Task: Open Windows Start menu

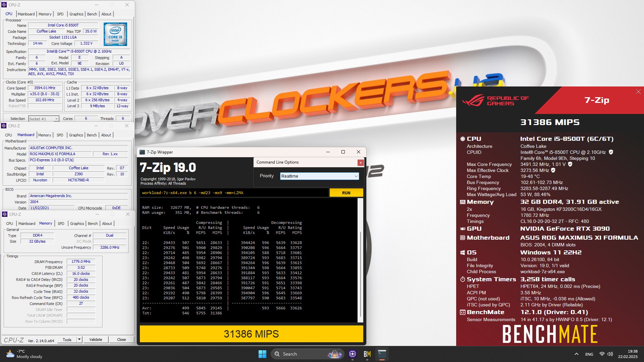Action: (262, 354)
